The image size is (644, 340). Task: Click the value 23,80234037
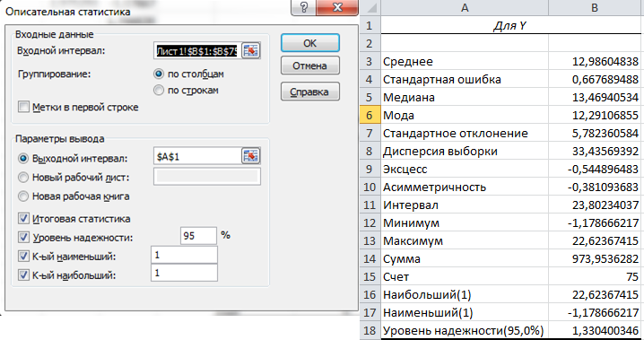(x=596, y=205)
